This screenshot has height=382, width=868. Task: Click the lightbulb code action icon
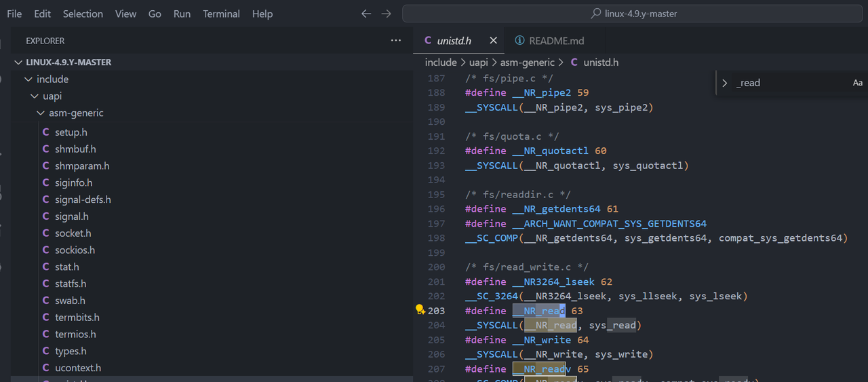click(420, 310)
